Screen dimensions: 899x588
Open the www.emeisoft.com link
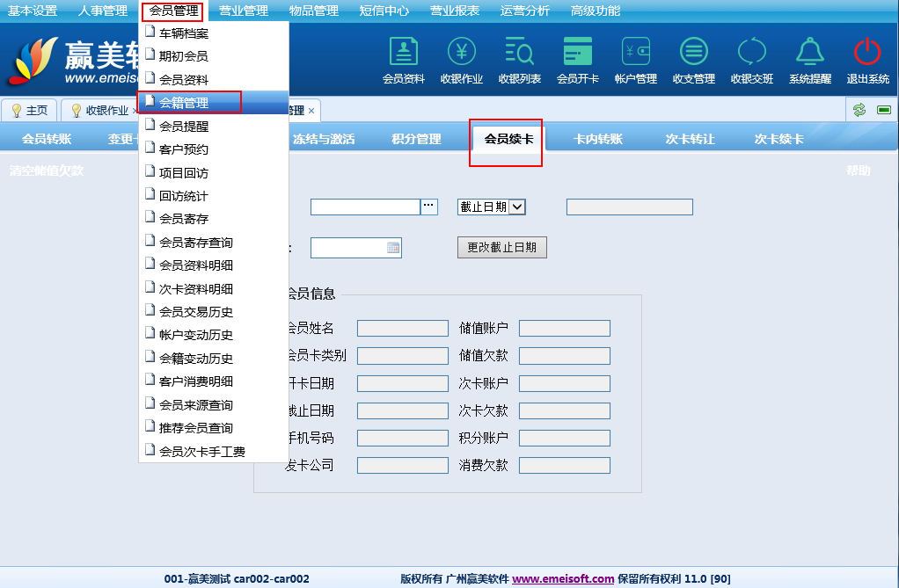[x=563, y=579]
